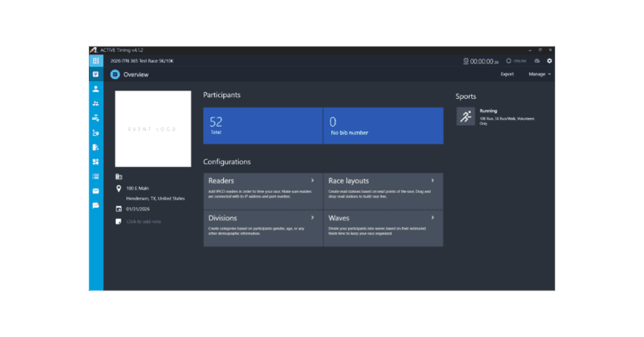This screenshot has height=337, width=644.
Task: Click the race clock stopwatch icon
Action: tap(465, 61)
